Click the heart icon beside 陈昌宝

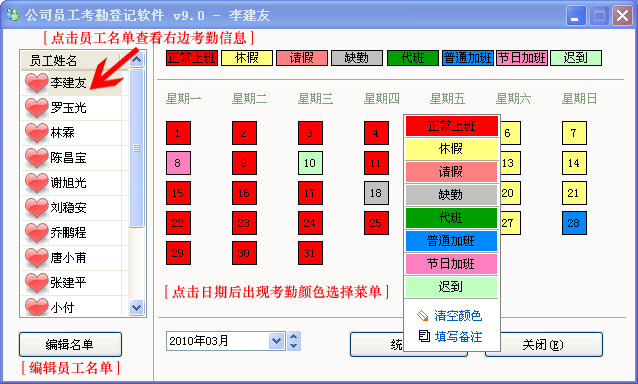(36, 158)
